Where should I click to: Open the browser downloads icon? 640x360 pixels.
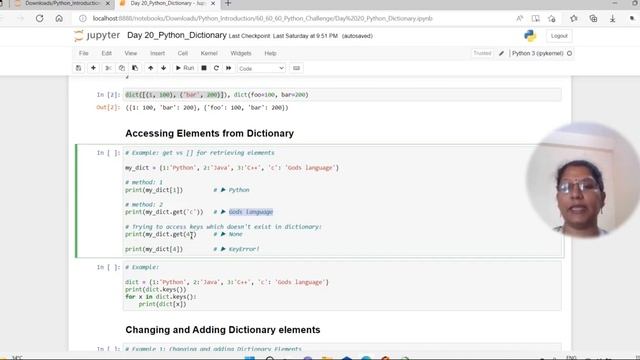(x=613, y=18)
